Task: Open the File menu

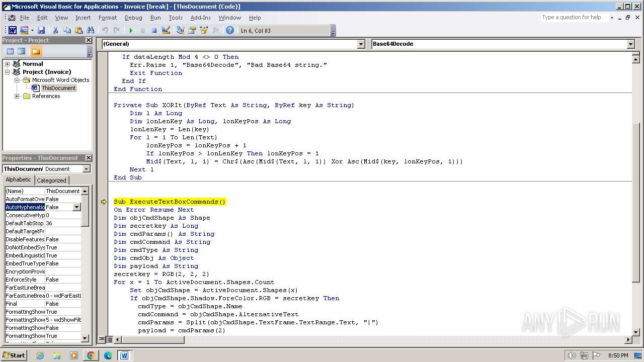Action: point(24,18)
